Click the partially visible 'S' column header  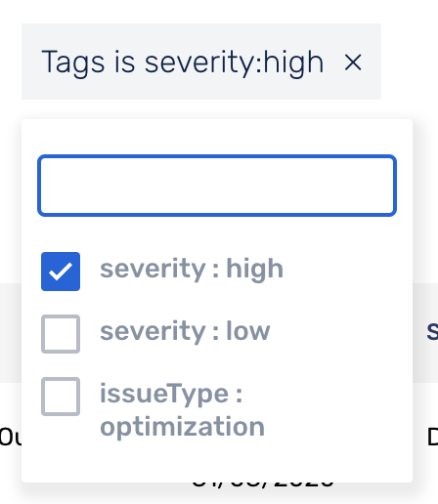click(x=432, y=331)
